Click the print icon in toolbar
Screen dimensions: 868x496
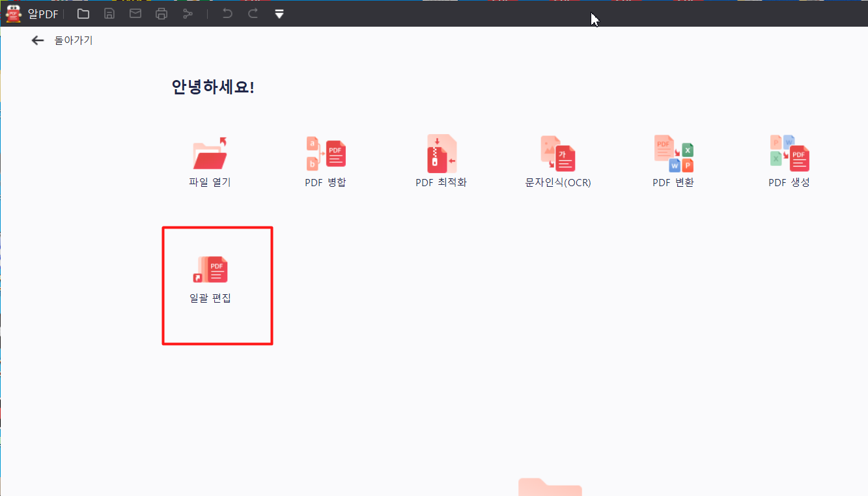161,14
